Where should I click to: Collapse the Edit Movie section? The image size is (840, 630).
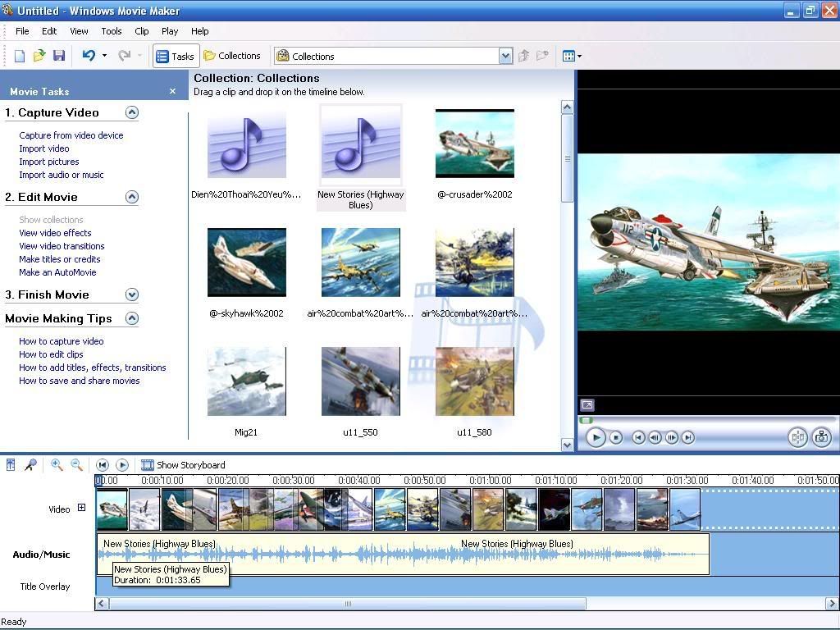(x=132, y=197)
